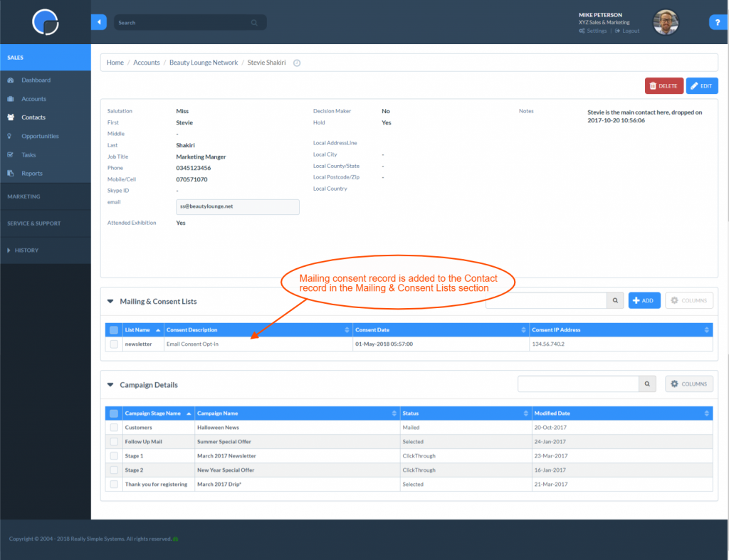Open the help question mark icon
The height and width of the screenshot is (560, 729).
718,22
